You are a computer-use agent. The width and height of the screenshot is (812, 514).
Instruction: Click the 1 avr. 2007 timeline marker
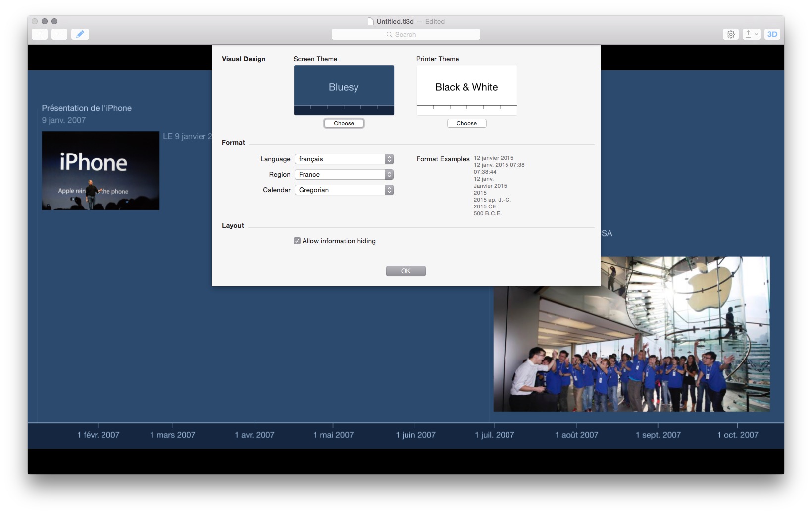coord(254,435)
